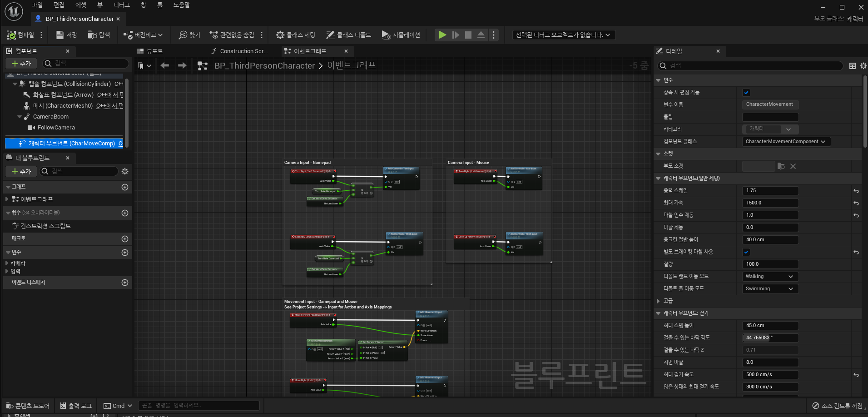The height and width of the screenshot is (417, 868).
Task: Add new variable with plus icon
Action: pos(125,253)
